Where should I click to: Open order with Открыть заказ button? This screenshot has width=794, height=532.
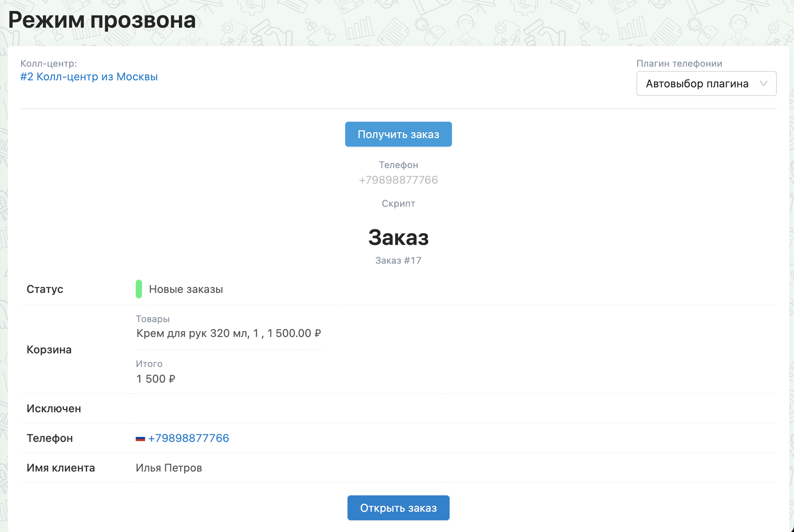tap(398, 508)
